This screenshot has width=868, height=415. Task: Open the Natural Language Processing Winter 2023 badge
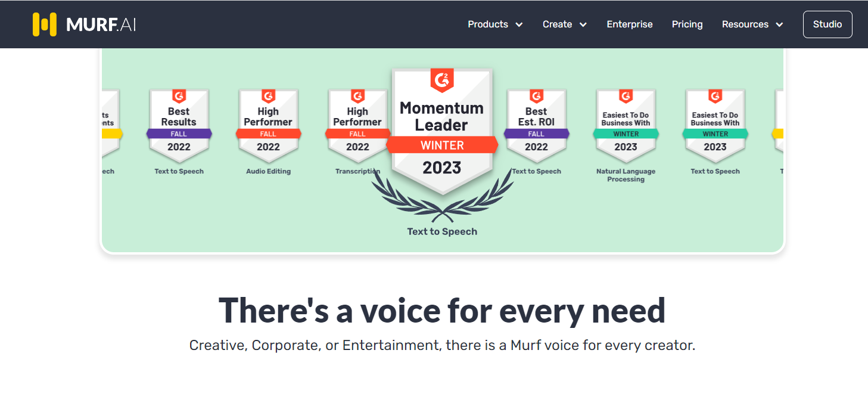click(626, 126)
